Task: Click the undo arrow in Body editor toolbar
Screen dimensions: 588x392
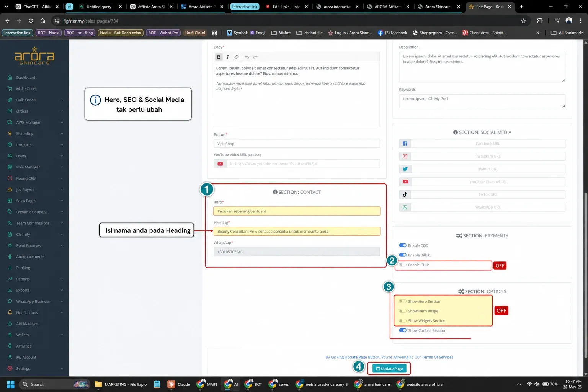Action: [x=247, y=57]
